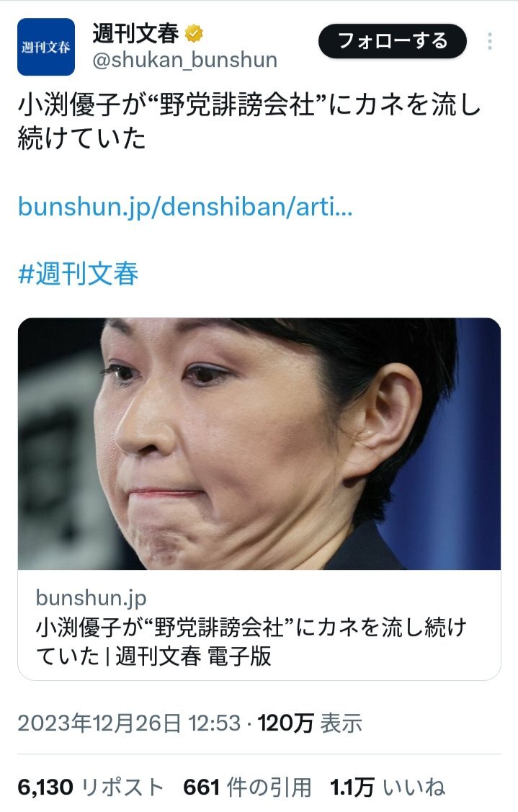518x812 pixels.
Task: Click the second tweet text line 続けていた
Action: (x=82, y=138)
